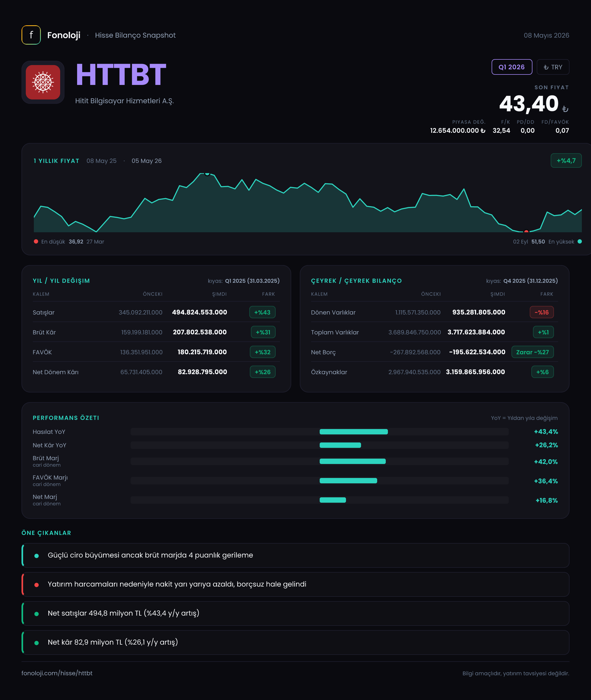Click Net Borç value -195.622.534.000
This screenshot has height=700, width=591.
click(x=477, y=352)
